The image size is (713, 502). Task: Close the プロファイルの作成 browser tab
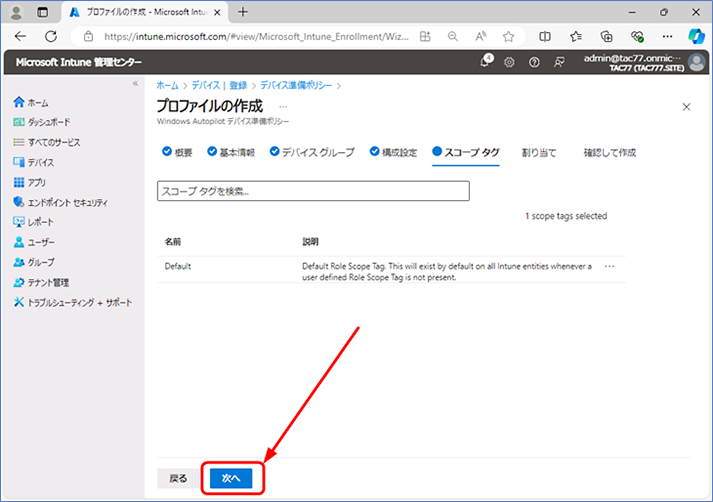click(x=217, y=13)
